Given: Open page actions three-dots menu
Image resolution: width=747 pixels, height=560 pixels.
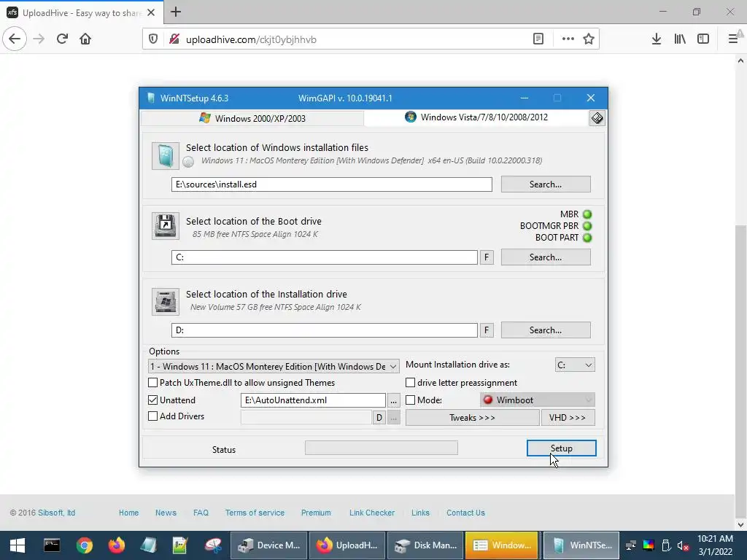Looking at the screenshot, I should tap(568, 39).
